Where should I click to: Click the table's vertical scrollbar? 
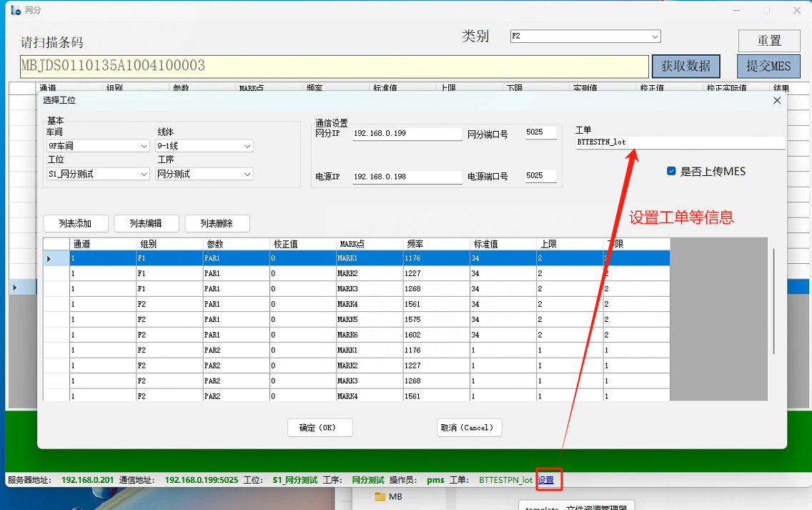773,300
